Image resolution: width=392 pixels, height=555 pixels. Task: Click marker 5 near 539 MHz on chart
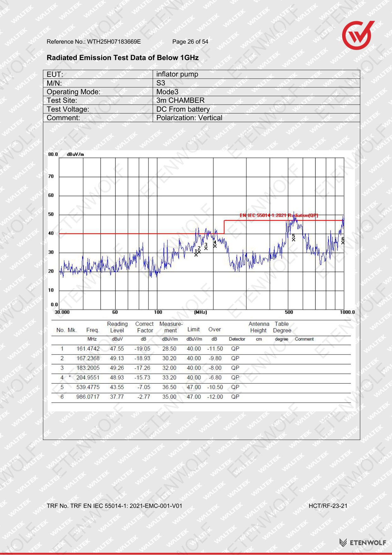click(x=293, y=238)
